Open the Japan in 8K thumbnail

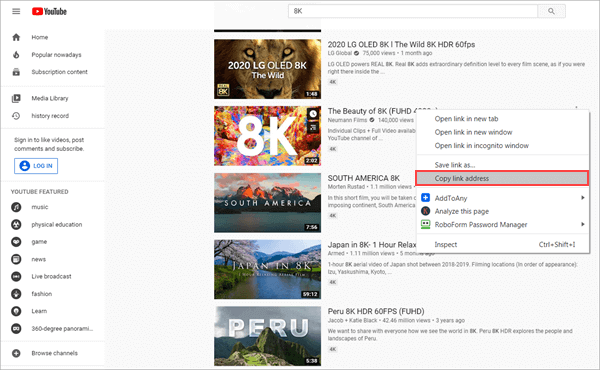(x=267, y=269)
